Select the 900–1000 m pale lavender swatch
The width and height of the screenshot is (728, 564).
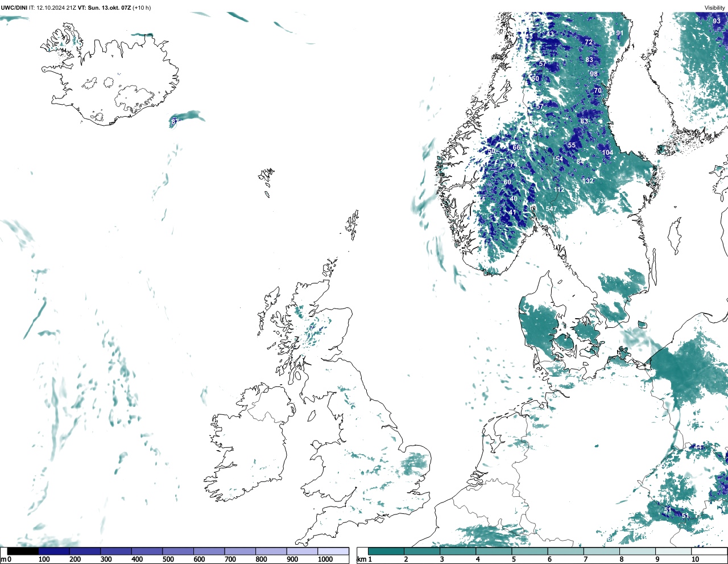pos(302,551)
